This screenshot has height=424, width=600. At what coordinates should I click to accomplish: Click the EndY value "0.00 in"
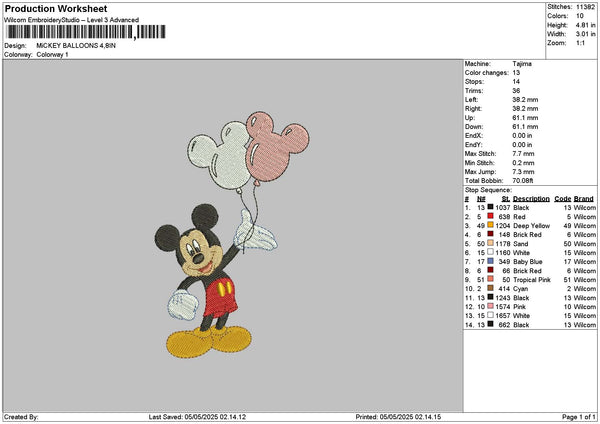click(522, 145)
